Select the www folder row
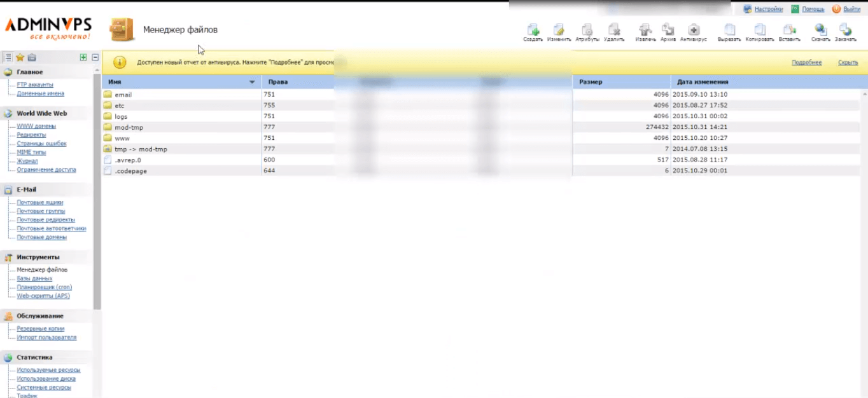868x398 pixels. click(x=122, y=138)
